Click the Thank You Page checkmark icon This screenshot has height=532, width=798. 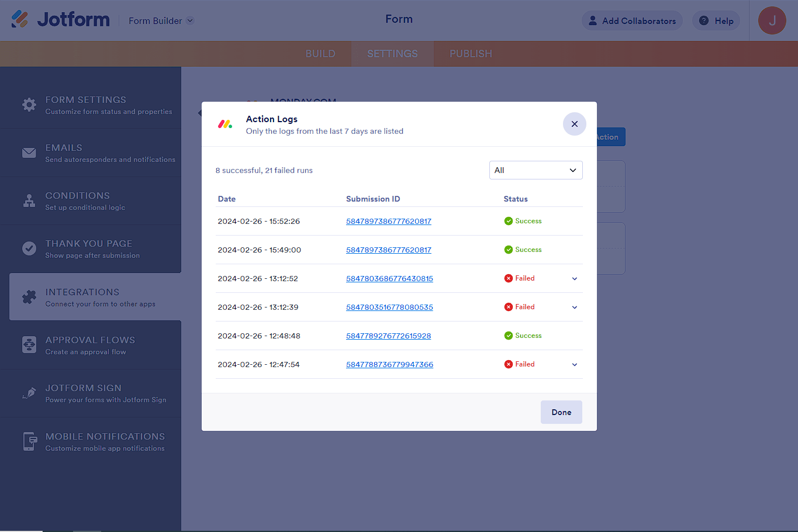29,248
